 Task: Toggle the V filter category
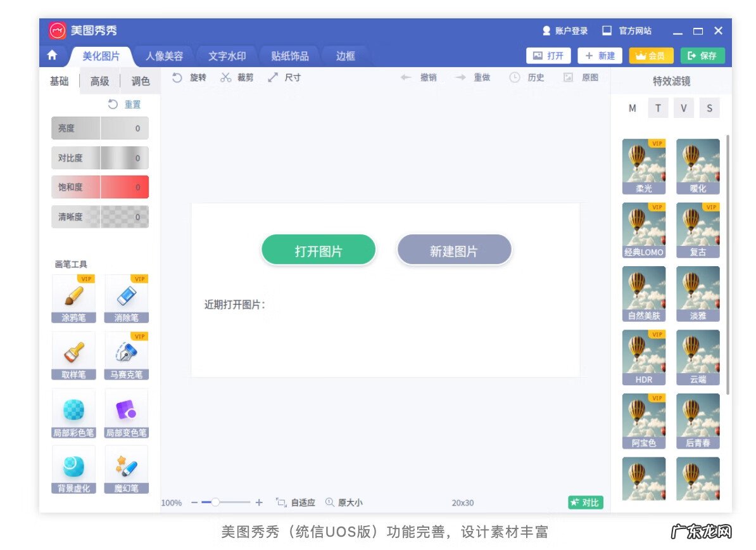pos(684,108)
